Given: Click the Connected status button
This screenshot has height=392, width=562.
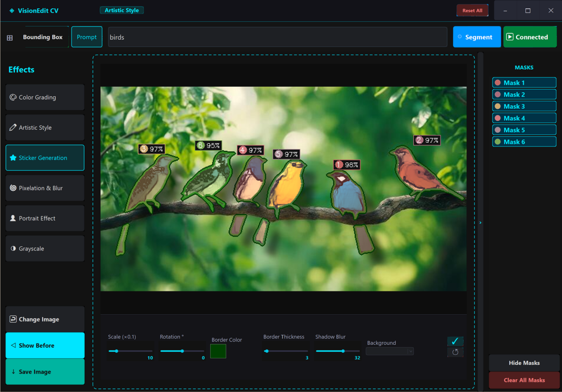Looking at the screenshot, I should tap(530, 37).
